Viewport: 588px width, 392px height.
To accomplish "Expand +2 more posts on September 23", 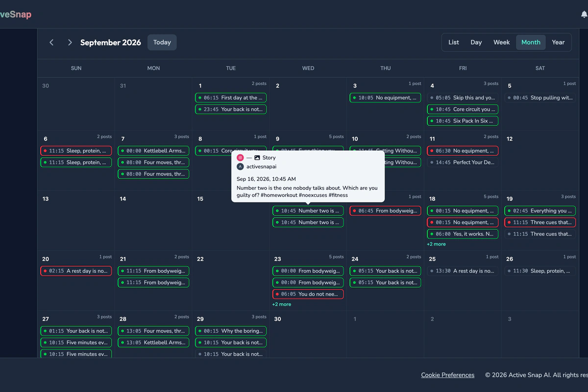I will coord(282,304).
